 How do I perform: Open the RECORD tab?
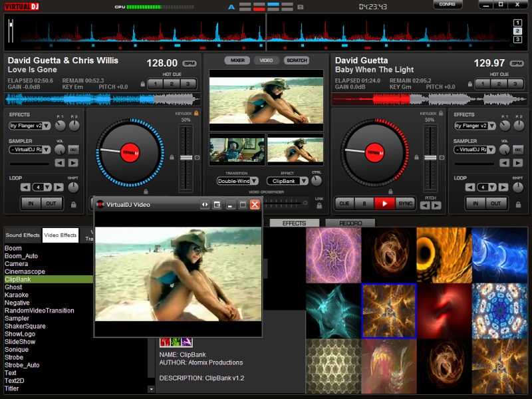tap(351, 223)
